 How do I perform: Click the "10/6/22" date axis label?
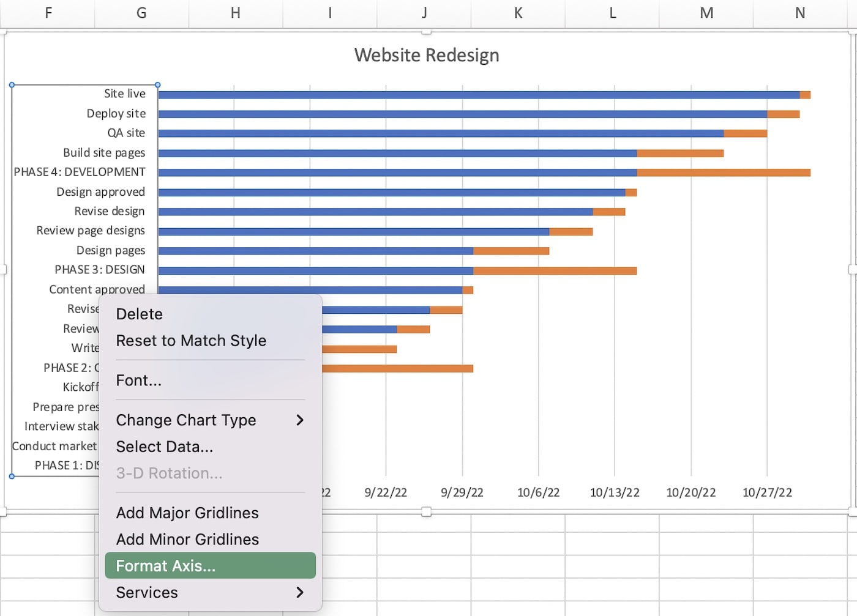[538, 492]
